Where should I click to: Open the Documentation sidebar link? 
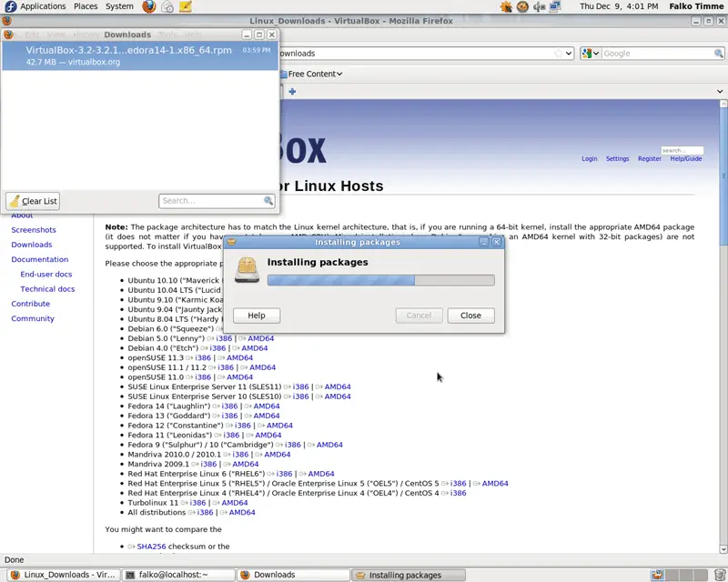39,259
